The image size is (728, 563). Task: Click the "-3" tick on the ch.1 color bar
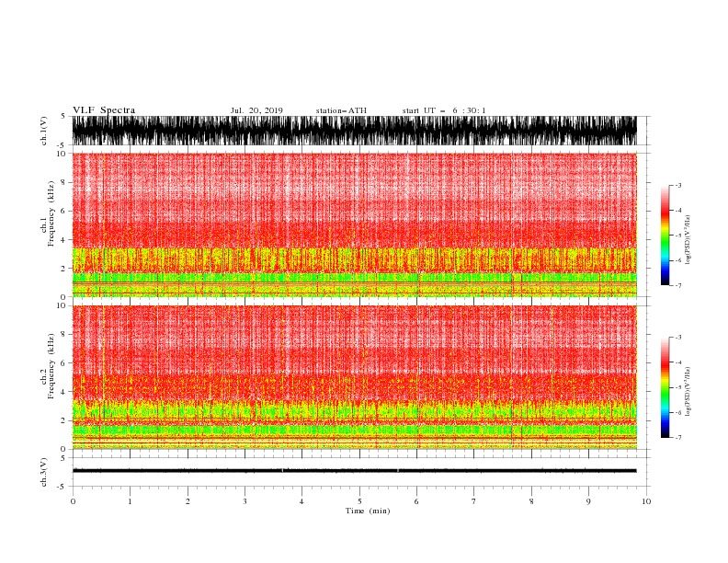(x=677, y=185)
